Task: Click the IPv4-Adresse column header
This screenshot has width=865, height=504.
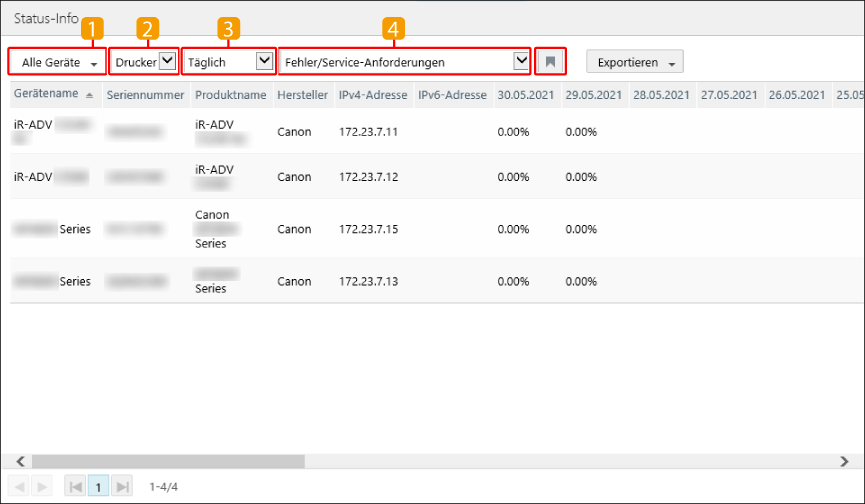Action: pyautogui.click(x=372, y=95)
